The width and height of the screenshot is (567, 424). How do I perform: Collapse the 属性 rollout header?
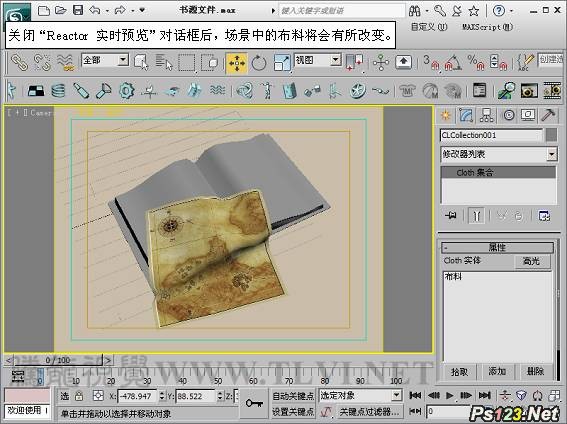[x=498, y=248]
